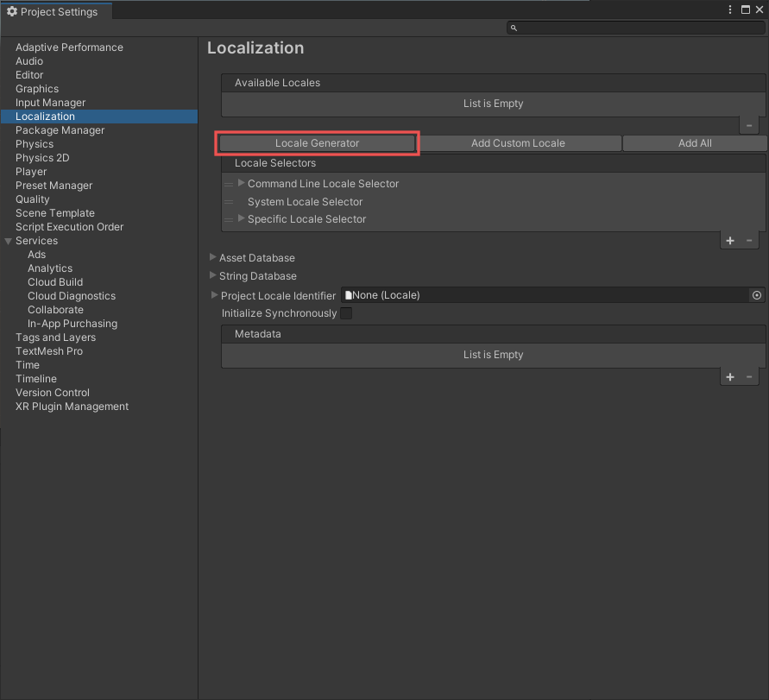Open the three-dot menu at top right
Screen dimensions: 769x700
tap(729, 9)
